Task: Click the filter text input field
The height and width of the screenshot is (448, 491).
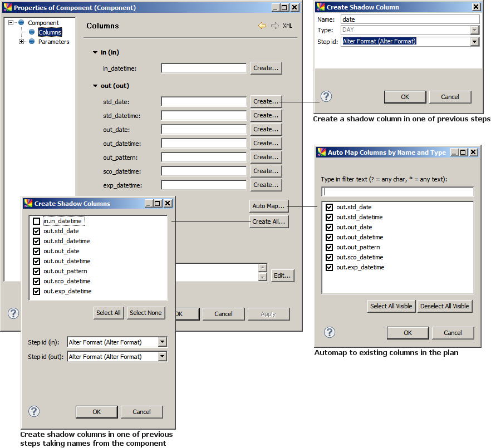Action: point(397,191)
